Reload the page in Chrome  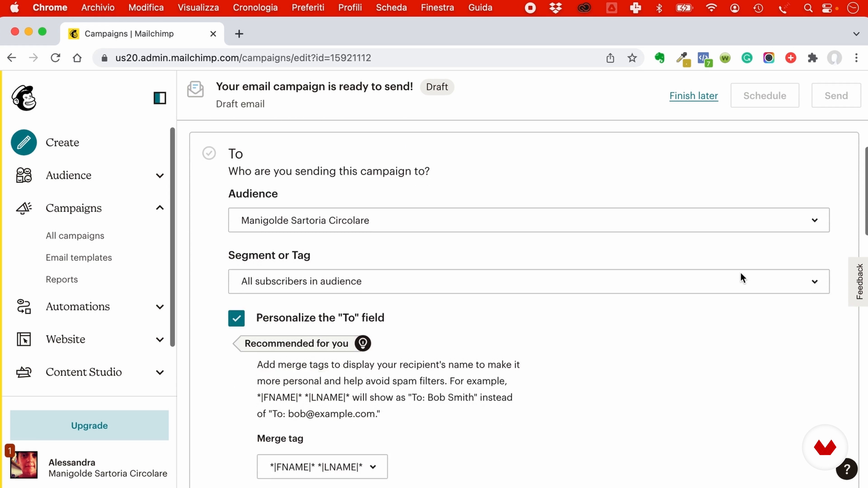click(x=55, y=58)
